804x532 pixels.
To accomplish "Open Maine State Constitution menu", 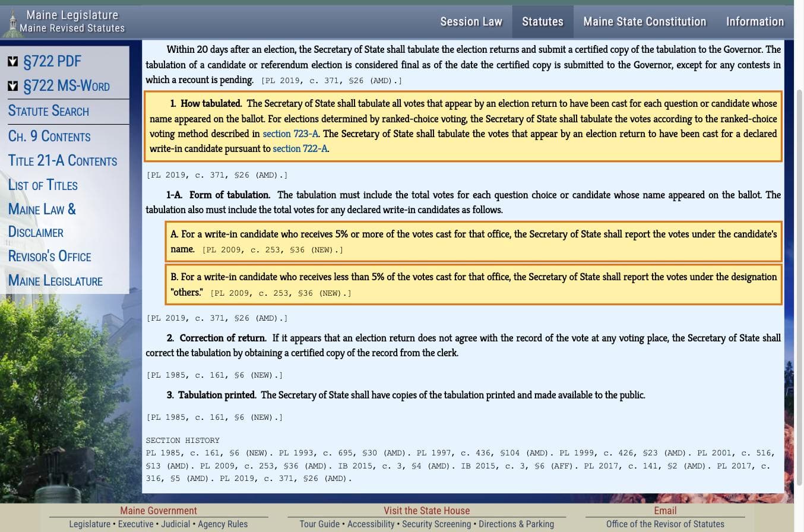I will (x=644, y=22).
